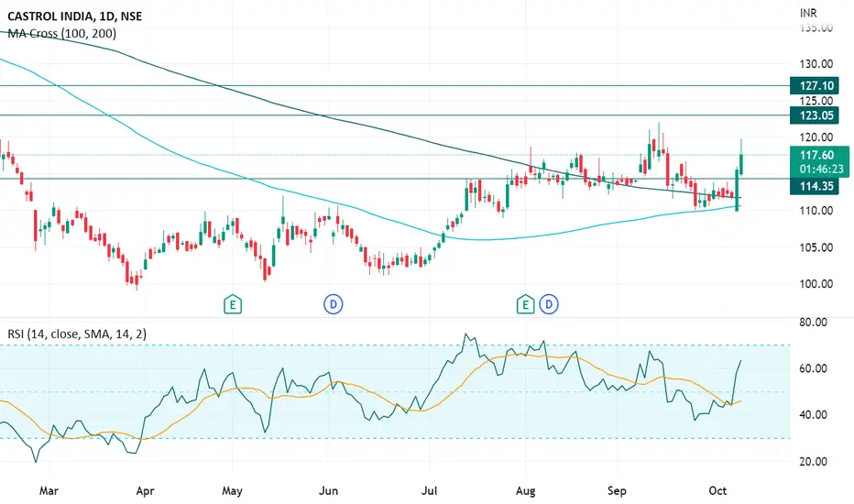The image size is (854, 504).
Task: Click the RSI (14, close, SMA, 14, 2) label
Action: click(x=77, y=334)
